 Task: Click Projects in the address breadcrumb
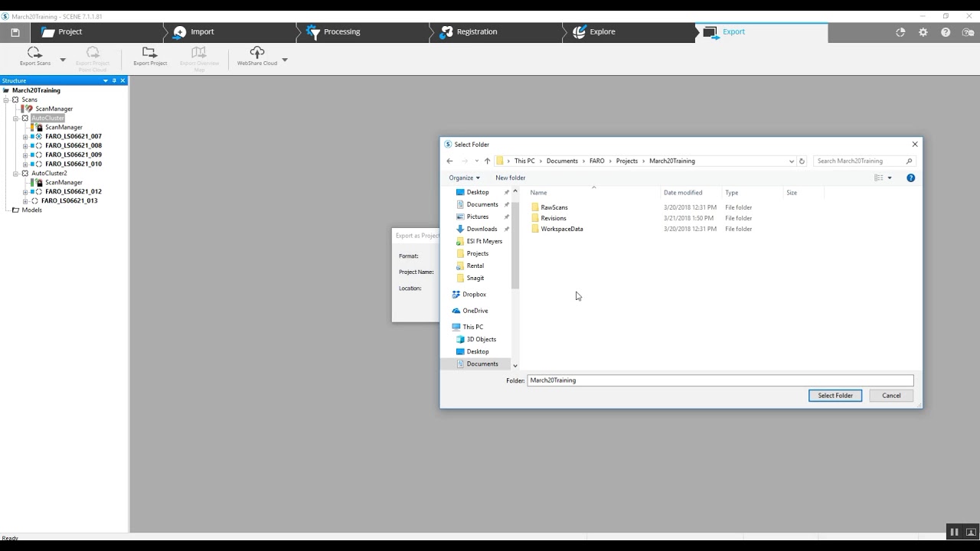tap(626, 161)
